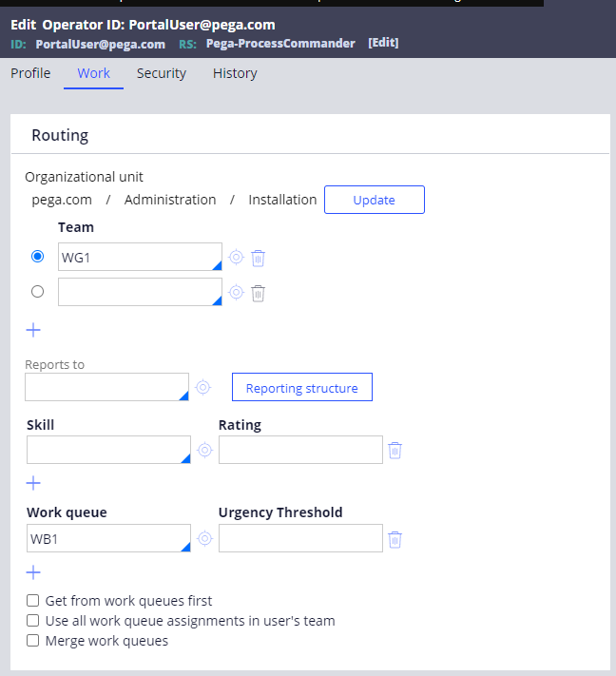Open the WB1 work queue autocomplete field

[108, 538]
